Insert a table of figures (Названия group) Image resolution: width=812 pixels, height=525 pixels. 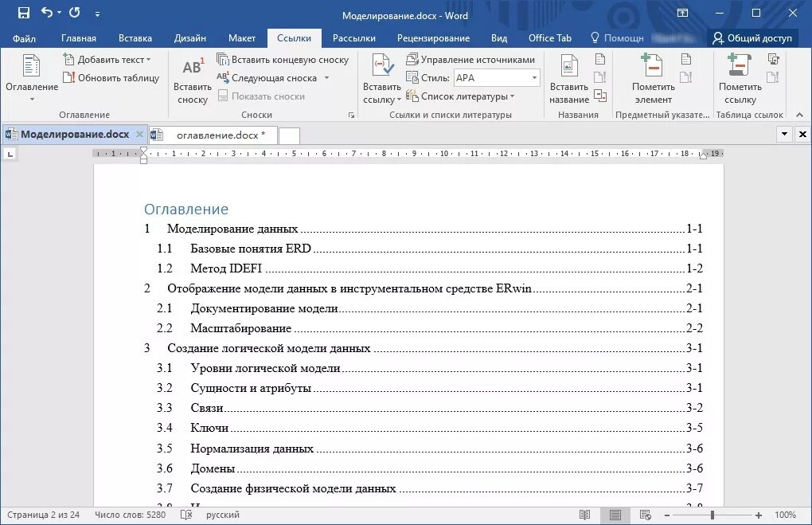coord(600,59)
